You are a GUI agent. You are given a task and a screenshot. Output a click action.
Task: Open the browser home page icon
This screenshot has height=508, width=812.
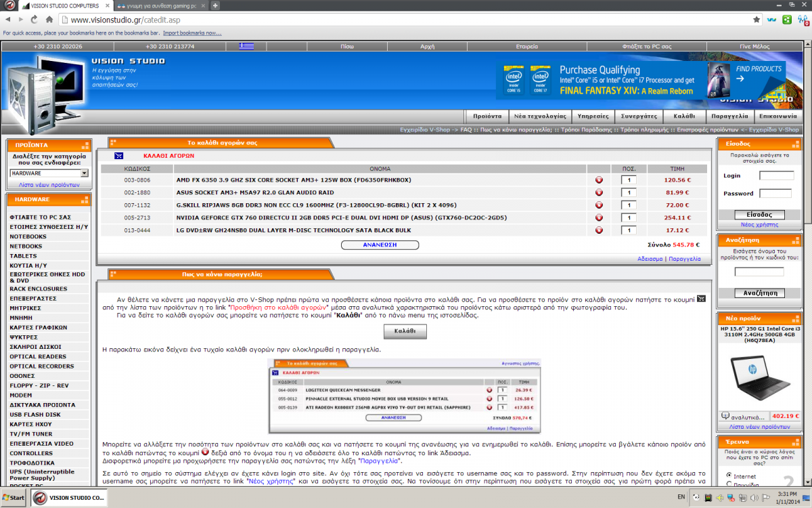(x=49, y=20)
